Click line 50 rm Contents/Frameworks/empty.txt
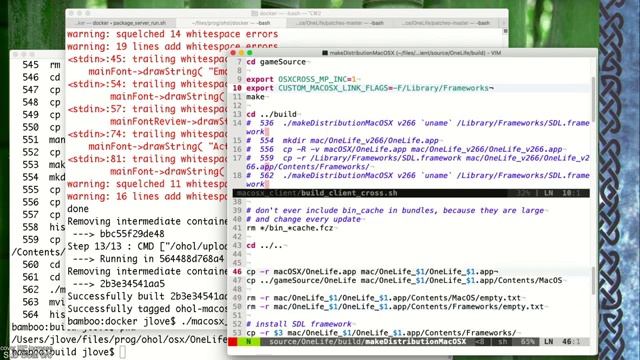 [x=396, y=307]
